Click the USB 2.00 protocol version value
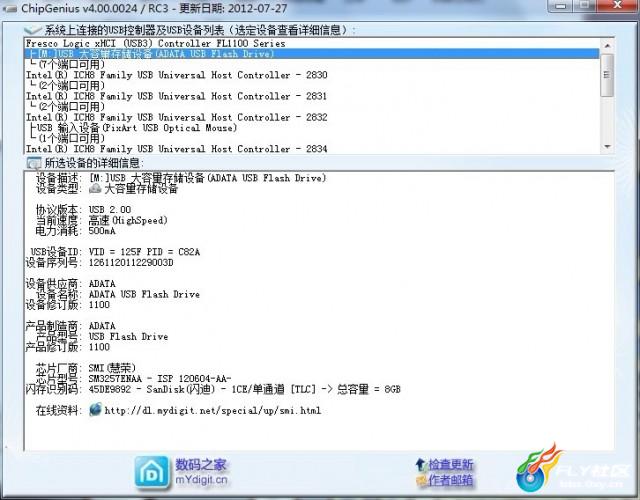This screenshot has height=500, width=640. click(x=110, y=210)
